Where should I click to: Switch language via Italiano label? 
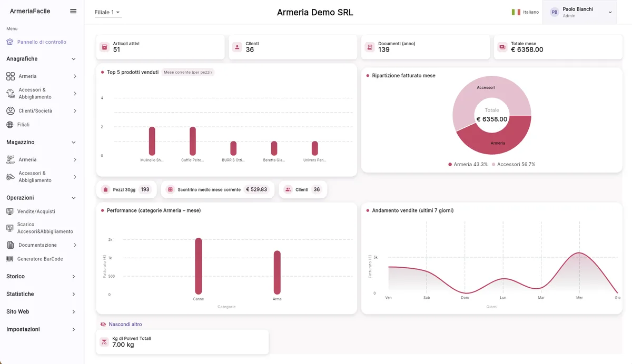(x=531, y=12)
